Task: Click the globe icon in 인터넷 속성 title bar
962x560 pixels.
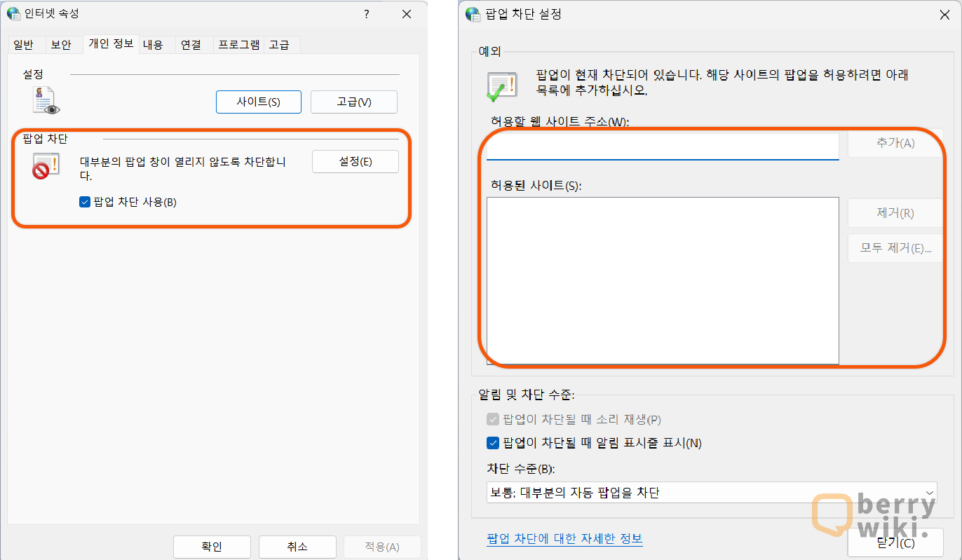Action: click(x=13, y=14)
